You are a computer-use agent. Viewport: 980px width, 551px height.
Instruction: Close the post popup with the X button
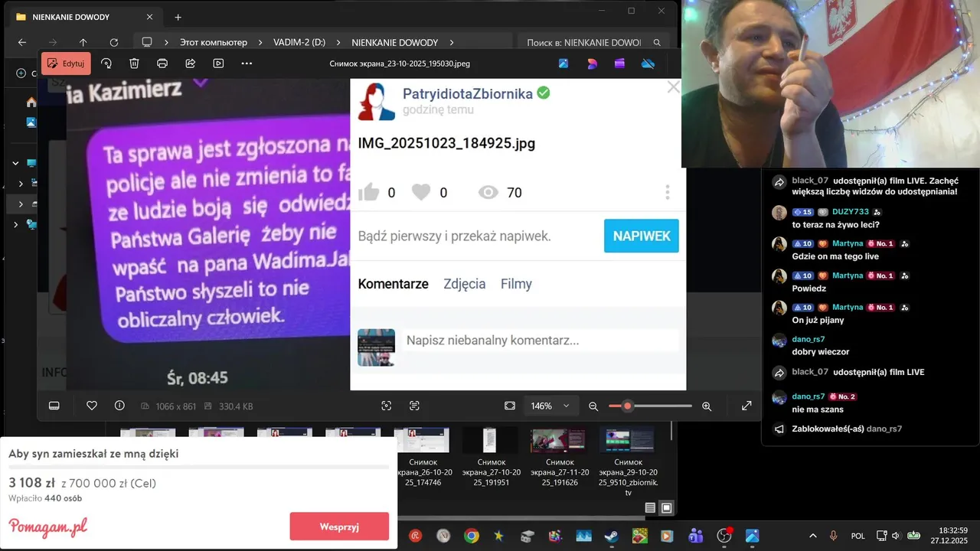point(674,87)
